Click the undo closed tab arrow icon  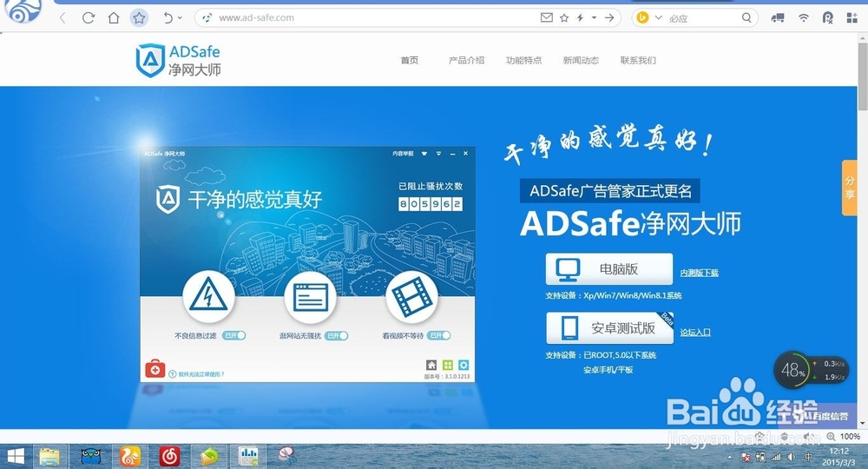(168, 17)
